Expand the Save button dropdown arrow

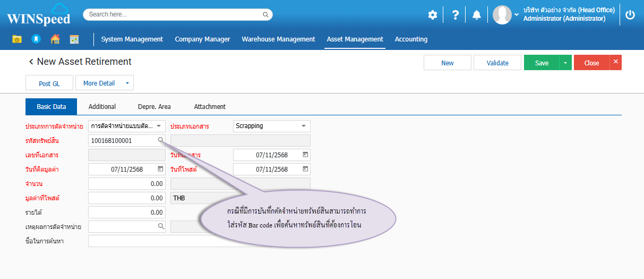click(x=565, y=63)
